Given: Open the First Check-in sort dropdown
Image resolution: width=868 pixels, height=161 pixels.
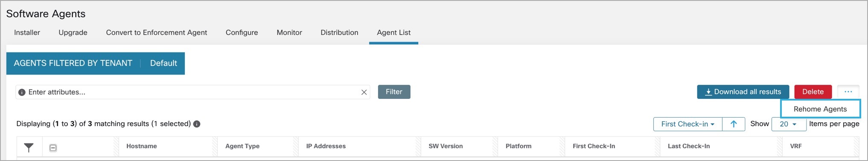Looking at the screenshot, I should click(688, 124).
